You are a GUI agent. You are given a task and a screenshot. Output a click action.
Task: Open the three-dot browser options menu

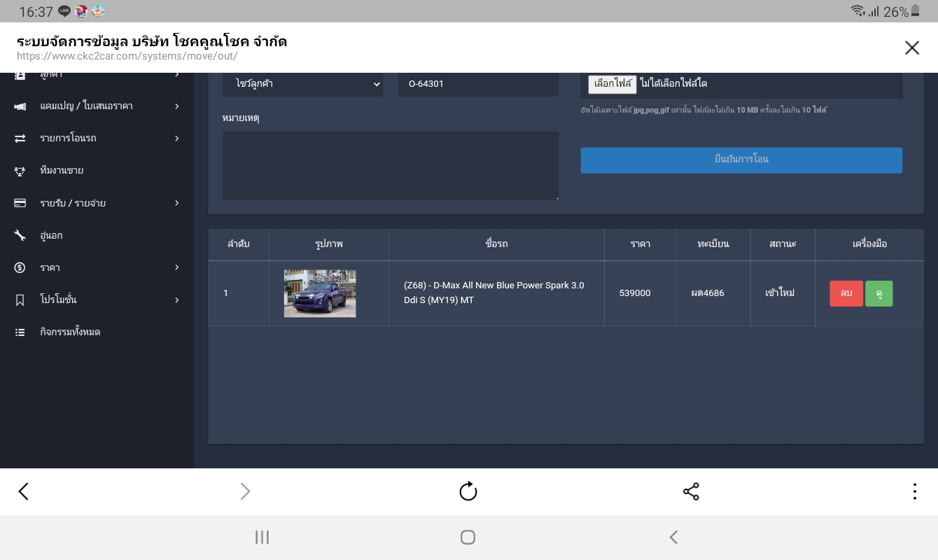(x=914, y=491)
